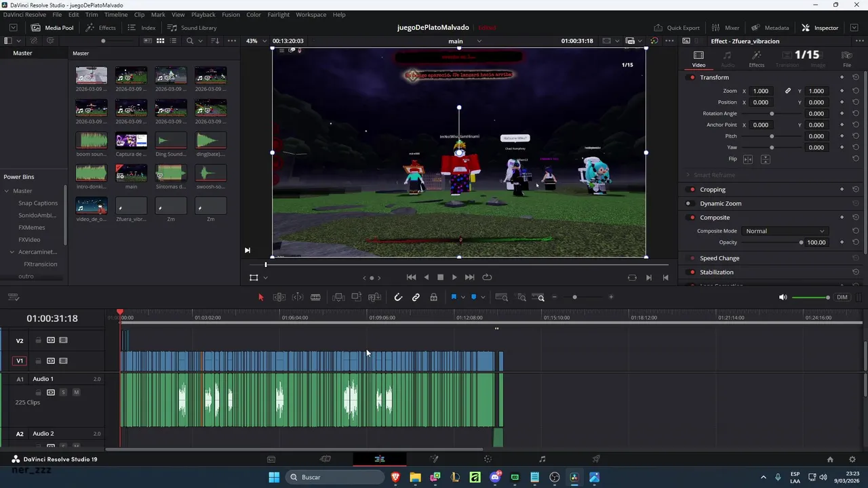Click the Detail Zoom icon
868x488 pixels.
(521, 297)
